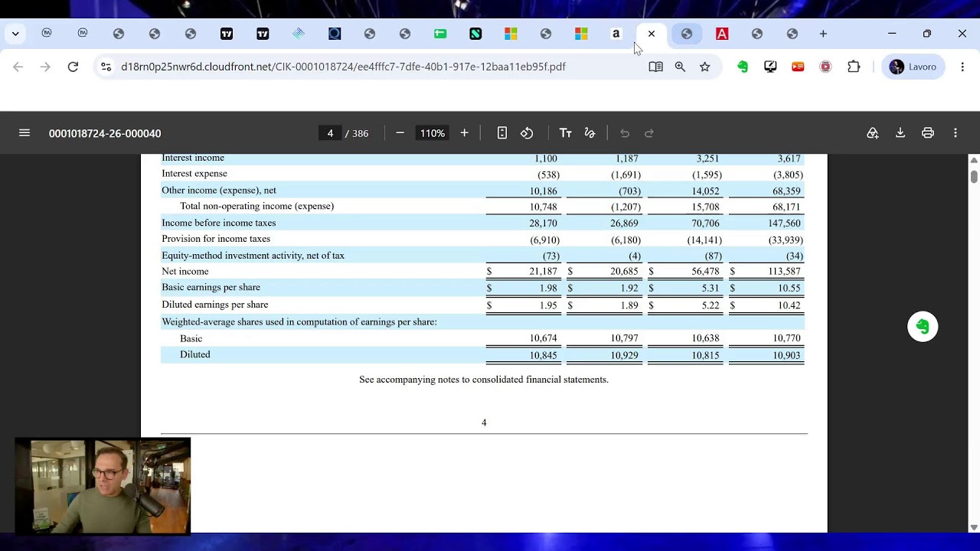Click the floating green Evernote clipper button
Viewport: 980px width, 551px height.
pyautogui.click(x=923, y=327)
